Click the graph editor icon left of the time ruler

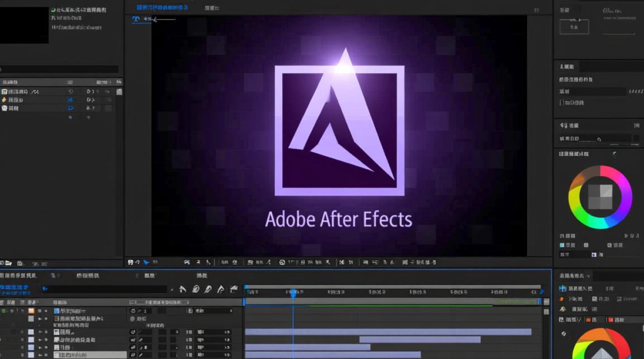coord(234,289)
